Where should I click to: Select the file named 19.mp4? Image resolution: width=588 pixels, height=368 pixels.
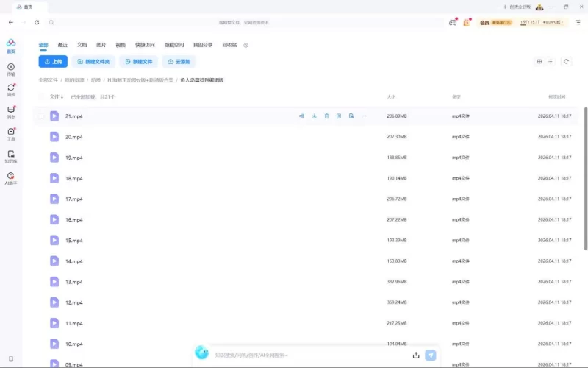pyautogui.click(x=74, y=158)
